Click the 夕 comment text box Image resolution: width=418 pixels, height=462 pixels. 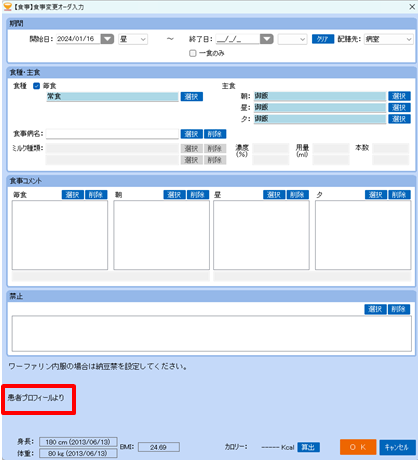tap(363, 235)
